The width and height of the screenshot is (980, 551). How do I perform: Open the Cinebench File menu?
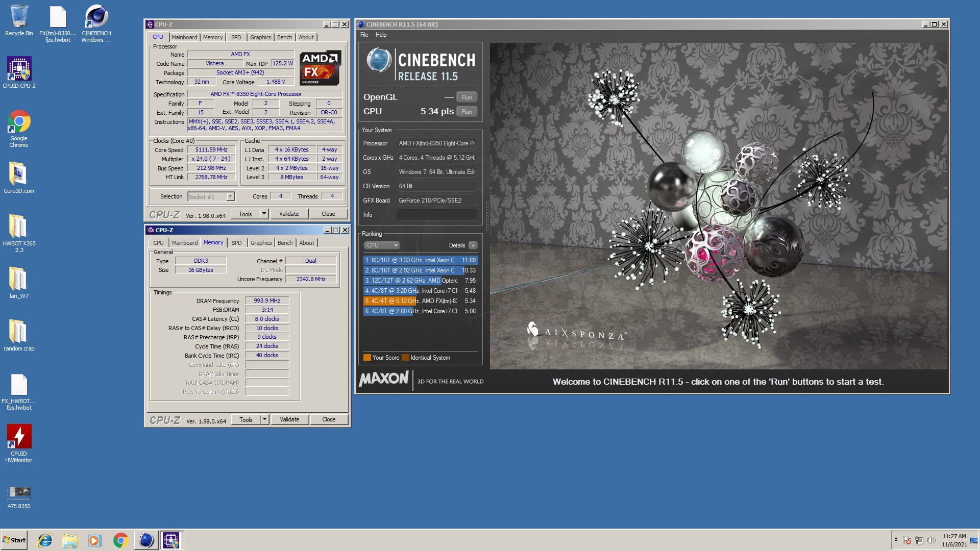pos(364,35)
